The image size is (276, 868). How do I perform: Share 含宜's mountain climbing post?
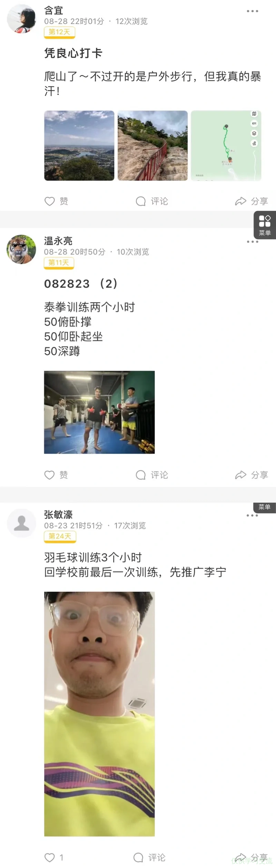252,201
